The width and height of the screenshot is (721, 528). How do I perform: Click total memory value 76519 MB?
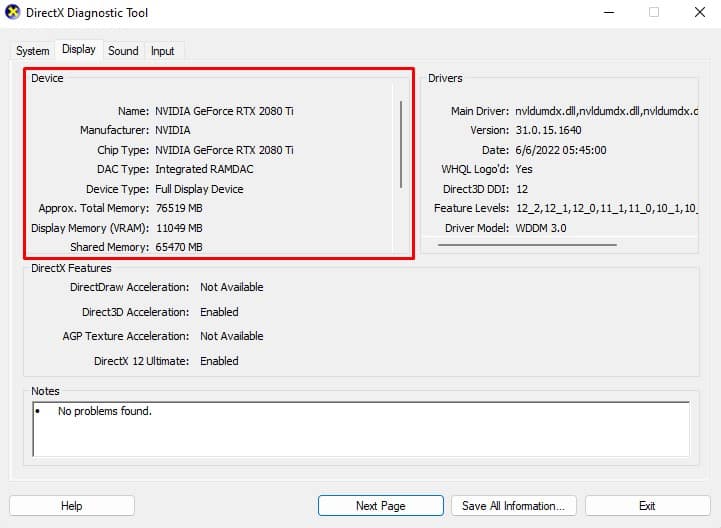click(179, 208)
